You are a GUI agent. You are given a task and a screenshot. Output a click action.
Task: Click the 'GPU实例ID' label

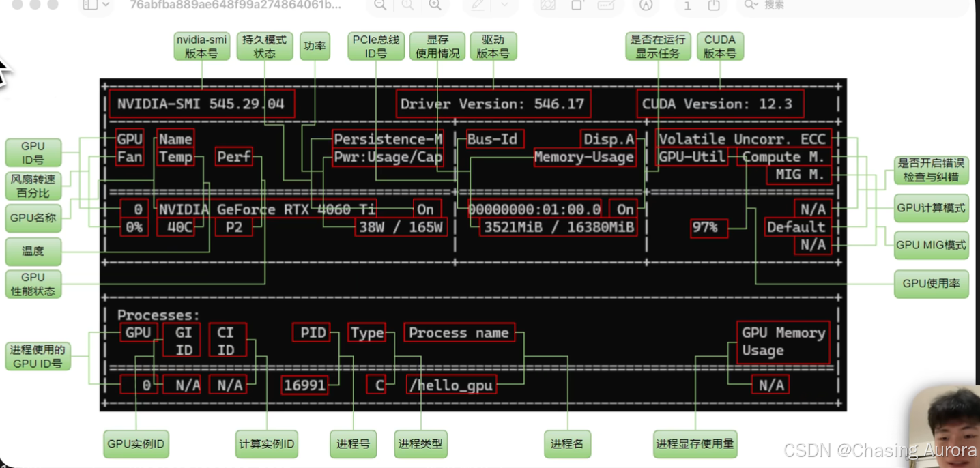point(136,444)
